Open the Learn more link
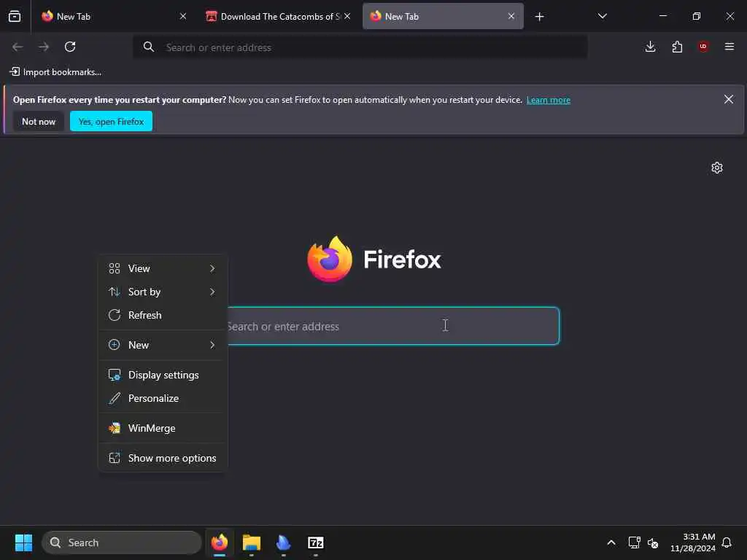This screenshot has width=747, height=560. 549,100
